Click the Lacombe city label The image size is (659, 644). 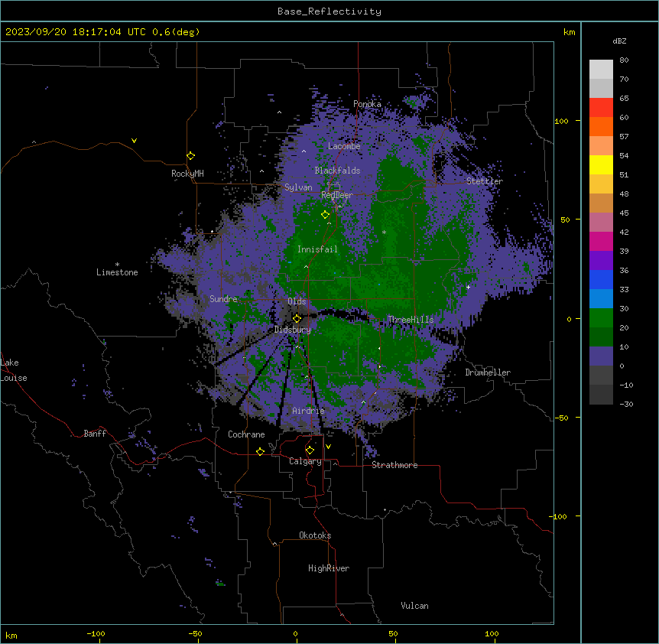pyautogui.click(x=344, y=146)
